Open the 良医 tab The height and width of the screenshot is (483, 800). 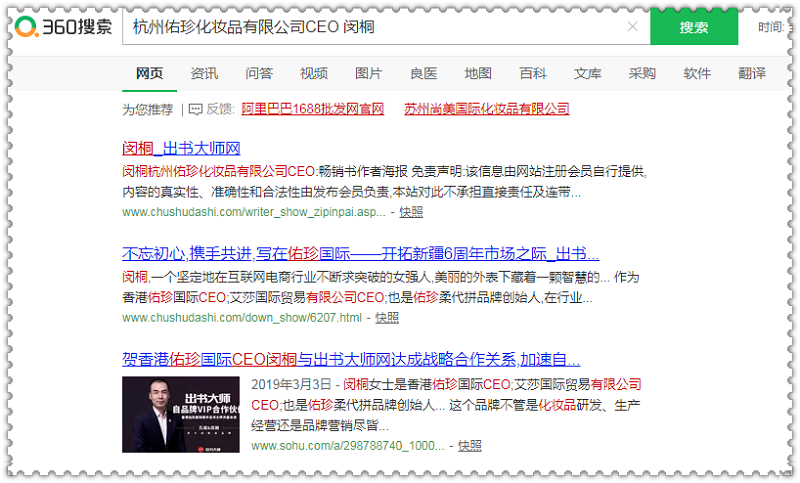423,73
